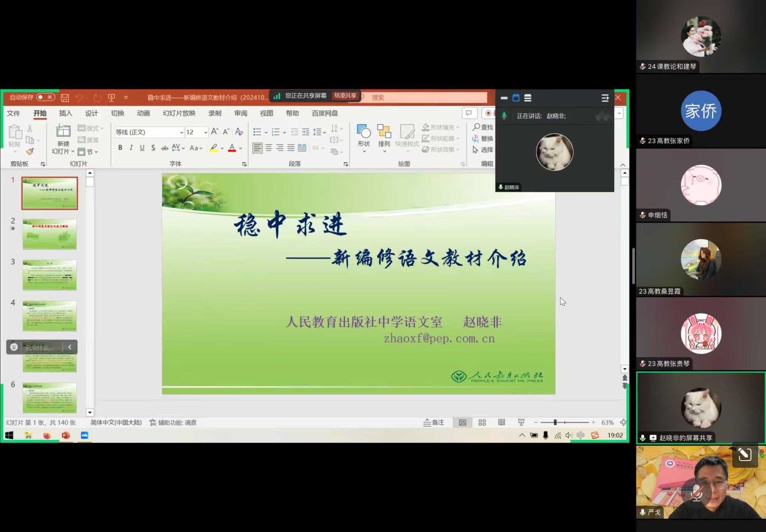Click the Redo icon

97,98
